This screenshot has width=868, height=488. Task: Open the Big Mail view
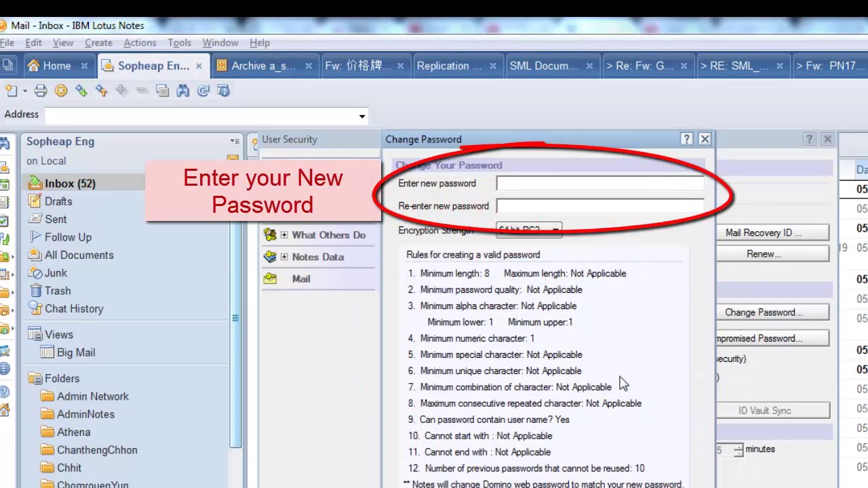(76, 352)
